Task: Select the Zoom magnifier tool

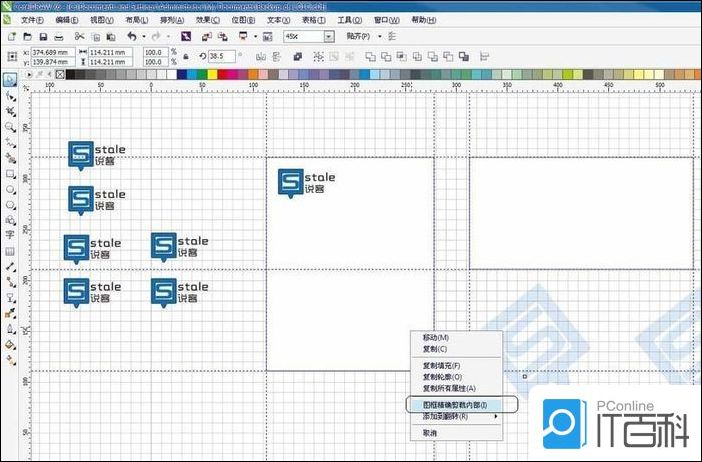Action: [10, 127]
